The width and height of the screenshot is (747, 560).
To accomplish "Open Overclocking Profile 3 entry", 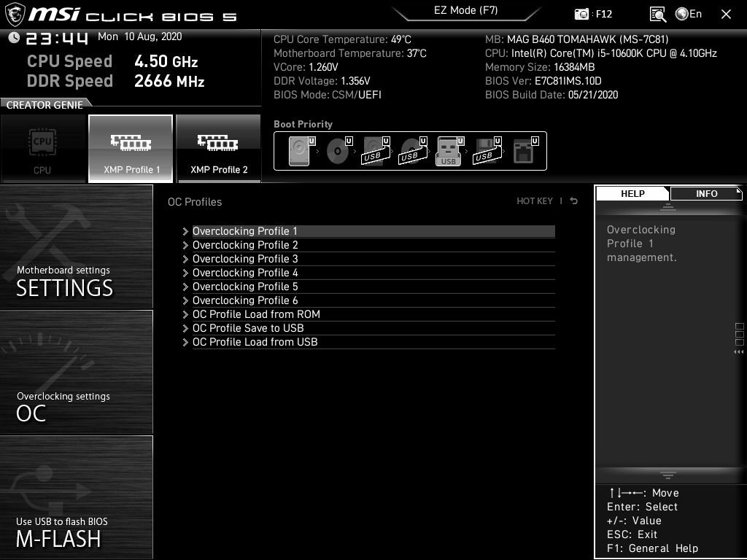I will coord(373,259).
